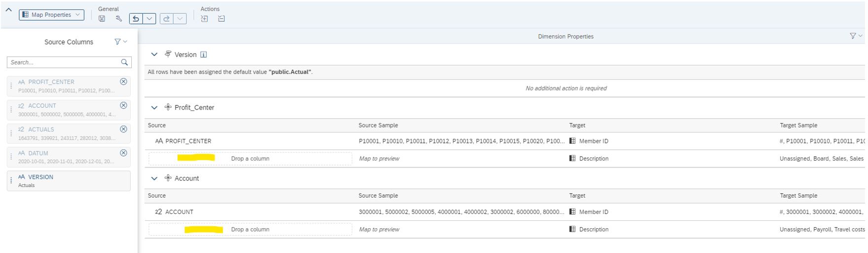This screenshot has height=253, width=868.
Task: Click the Save icon under General
Action: [x=102, y=19]
